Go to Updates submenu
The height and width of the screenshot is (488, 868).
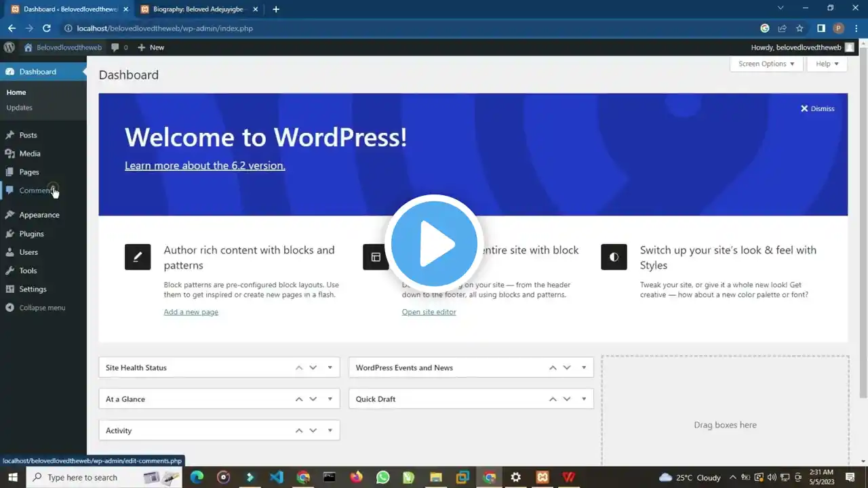[x=19, y=108]
